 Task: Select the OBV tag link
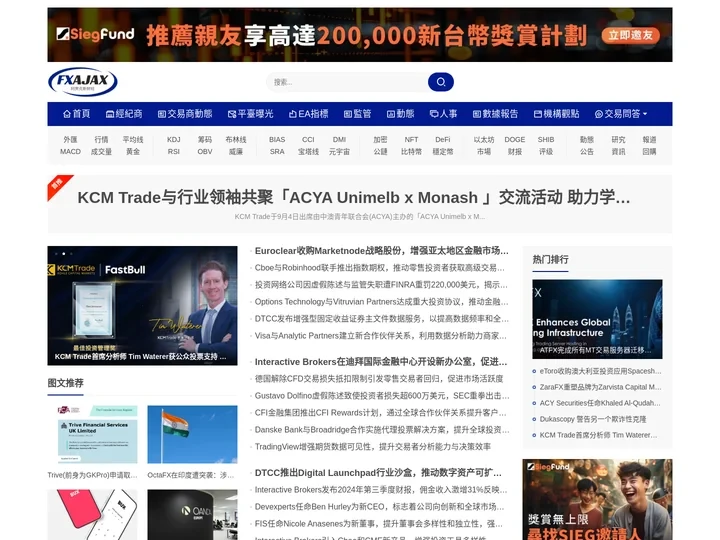pos(205,152)
